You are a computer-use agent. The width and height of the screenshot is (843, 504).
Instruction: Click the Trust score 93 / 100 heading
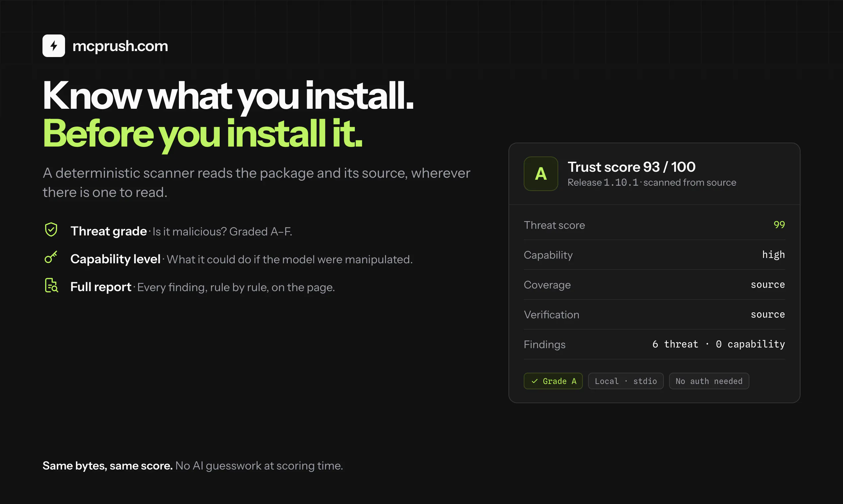pos(632,167)
